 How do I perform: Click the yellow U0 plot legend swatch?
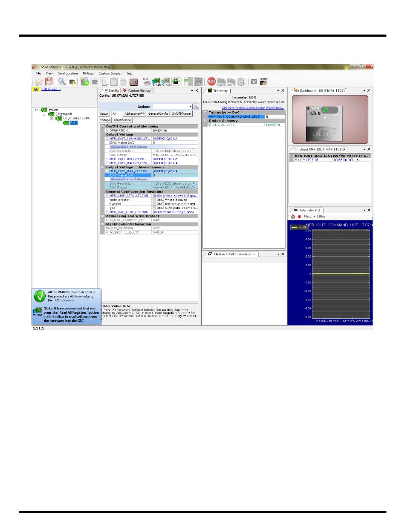coord(295,228)
